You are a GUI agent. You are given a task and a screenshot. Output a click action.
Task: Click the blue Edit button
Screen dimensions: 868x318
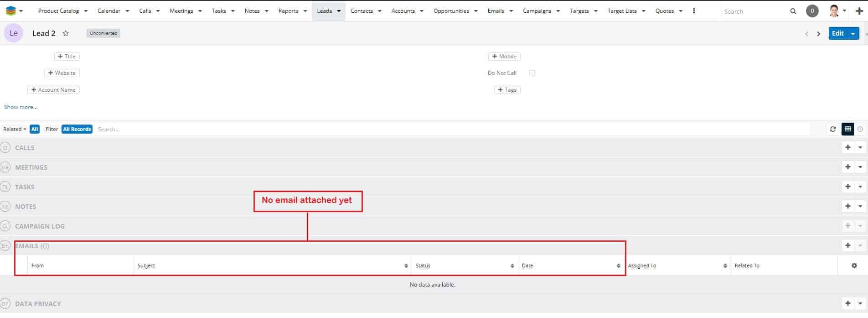click(x=838, y=33)
